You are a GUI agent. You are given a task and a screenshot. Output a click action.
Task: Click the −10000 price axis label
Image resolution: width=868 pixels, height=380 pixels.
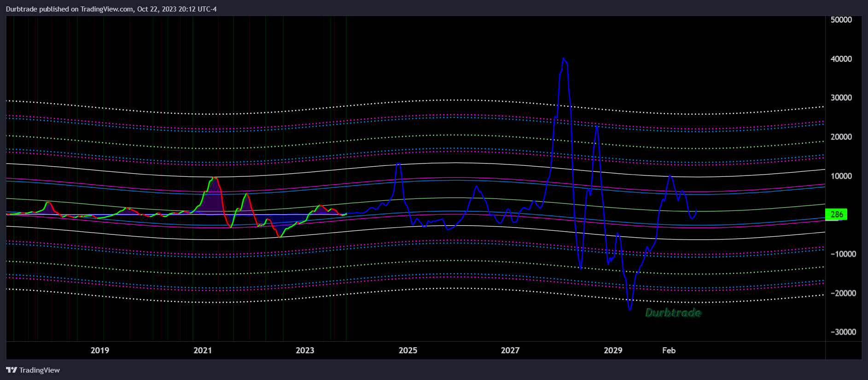tap(843, 254)
